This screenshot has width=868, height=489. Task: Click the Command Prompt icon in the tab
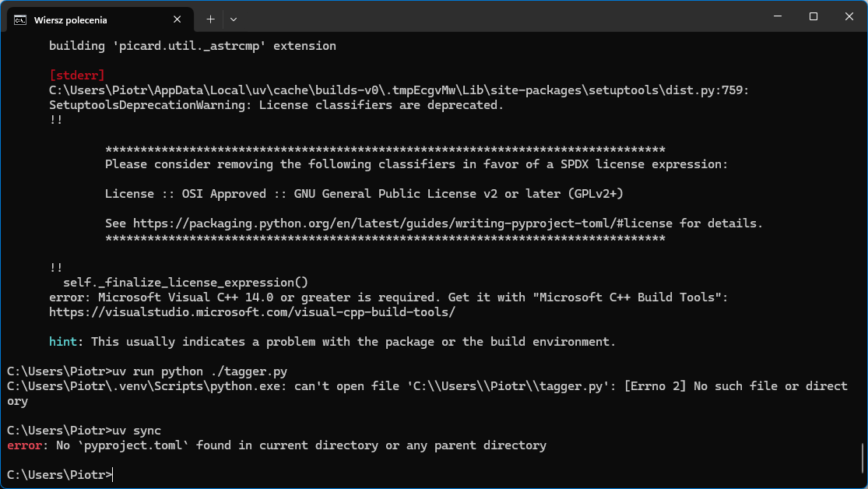[x=20, y=19]
